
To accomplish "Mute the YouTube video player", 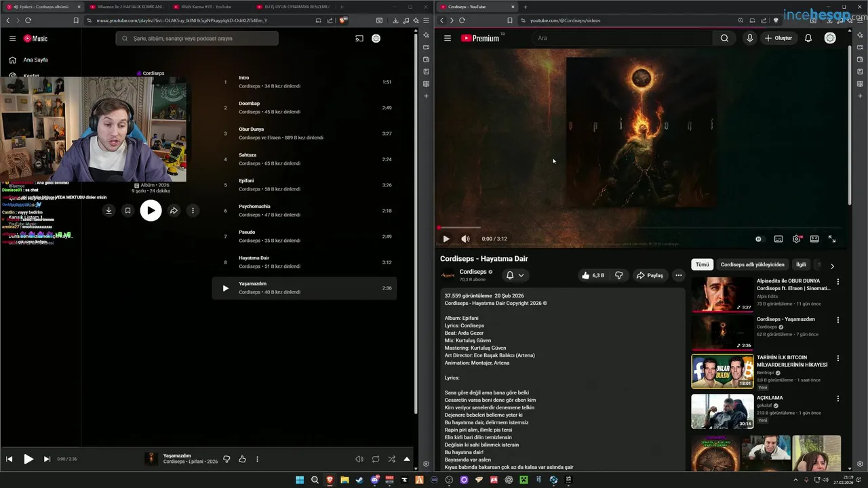I will point(465,239).
